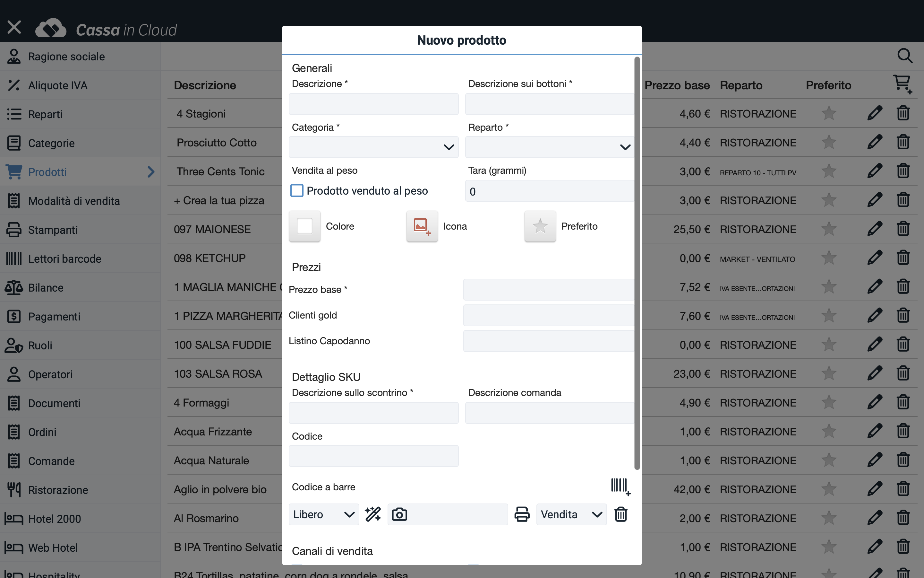Open the Colore swatch picker
This screenshot has height=578, width=924.
click(x=304, y=226)
